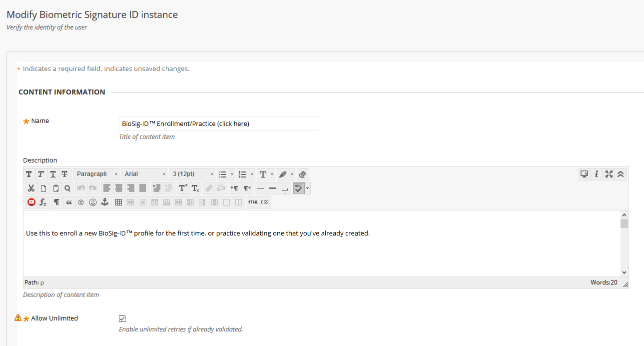Set left-to-right text direction
Viewport: 644px width, 346px height.
coord(234,188)
